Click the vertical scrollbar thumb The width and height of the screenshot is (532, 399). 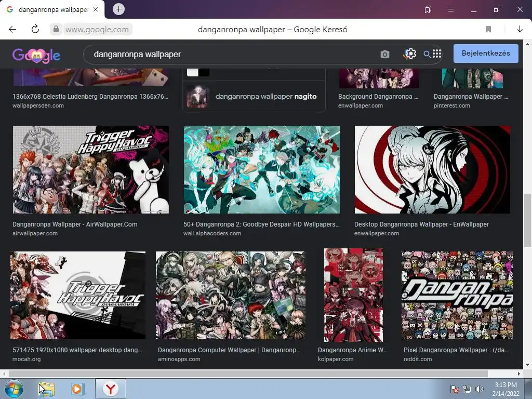click(x=527, y=220)
